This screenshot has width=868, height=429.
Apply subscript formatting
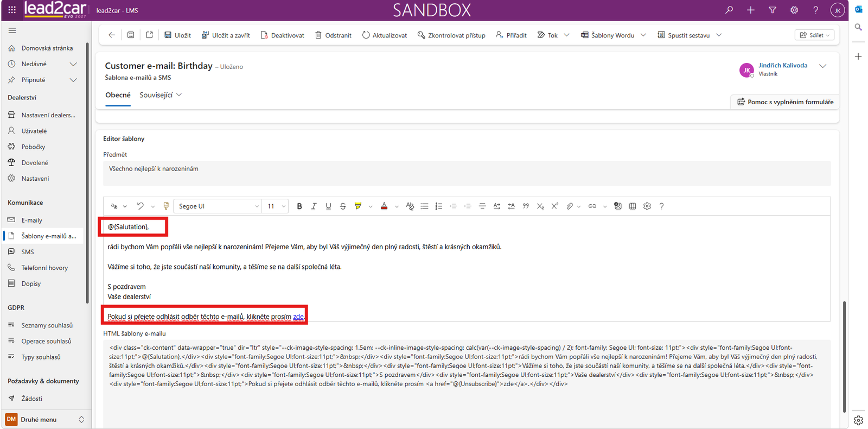tap(540, 206)
